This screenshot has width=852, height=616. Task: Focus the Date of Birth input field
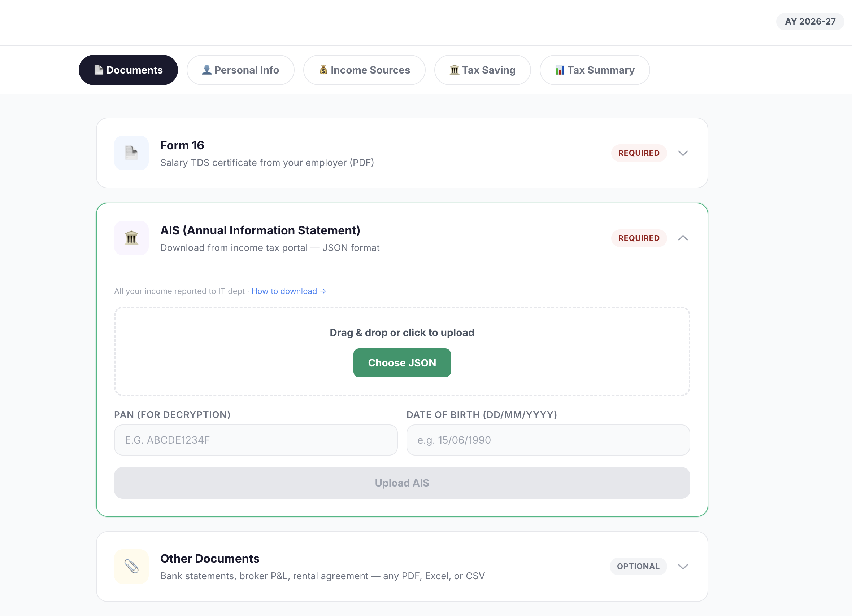[x=548, y=440]
